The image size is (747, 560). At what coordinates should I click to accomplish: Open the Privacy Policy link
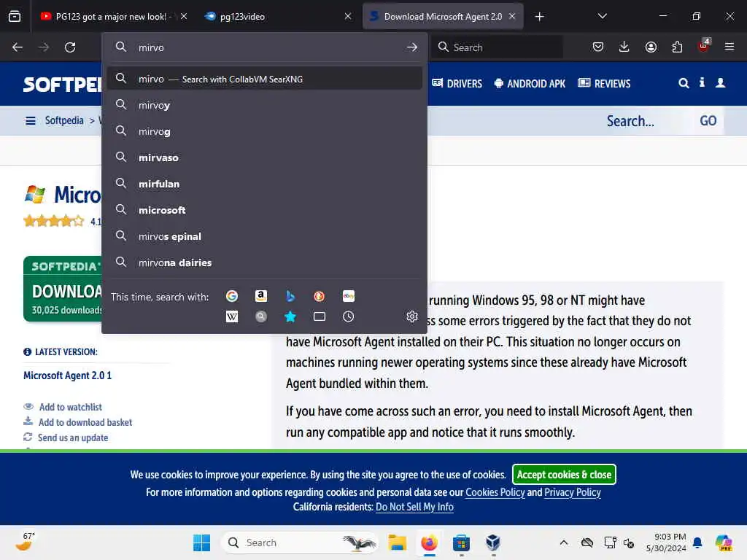(x=572, y=492)
